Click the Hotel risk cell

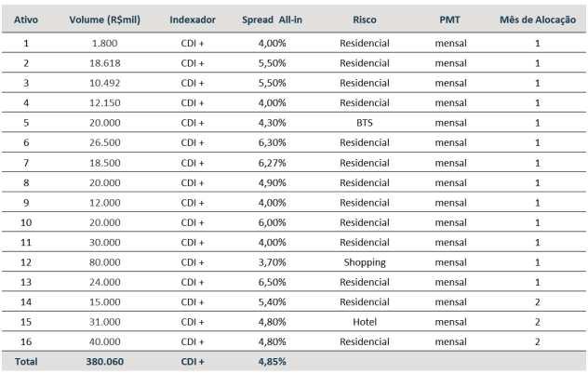pos(365,322)
